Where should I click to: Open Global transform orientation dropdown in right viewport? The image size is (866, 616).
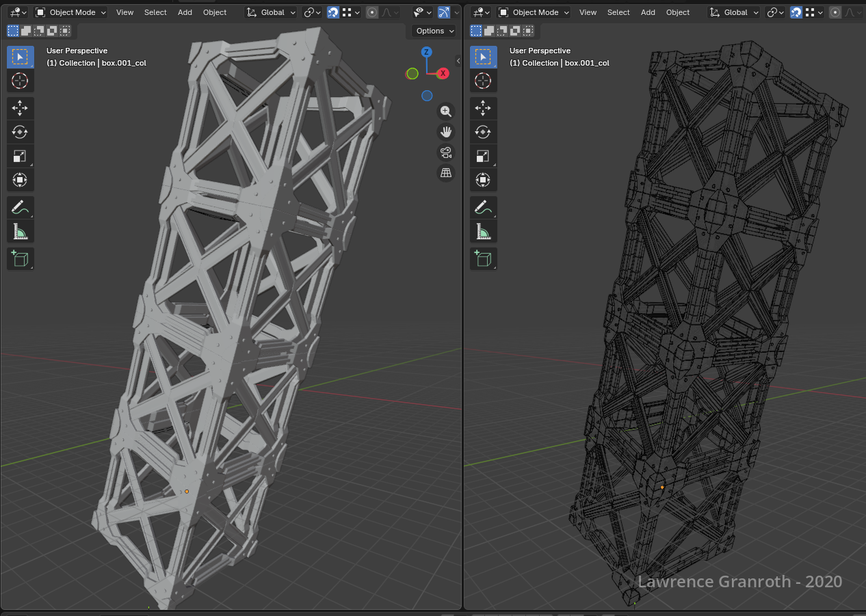tap(735, 12)
